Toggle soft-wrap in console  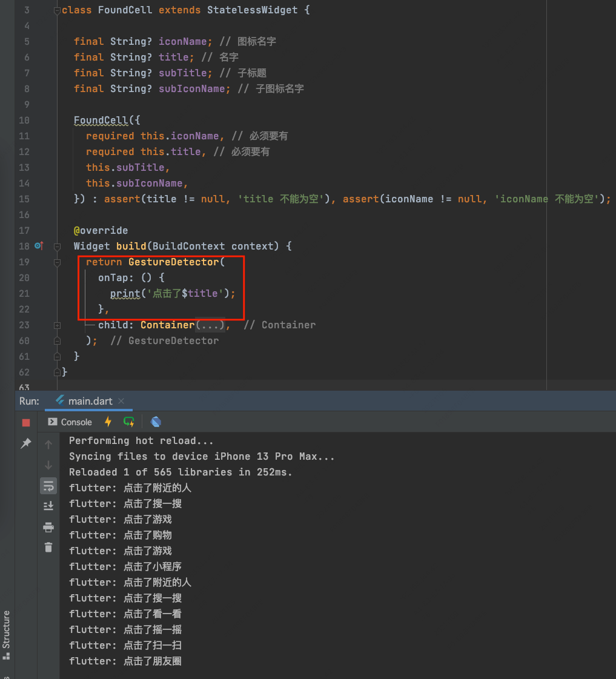48,486
